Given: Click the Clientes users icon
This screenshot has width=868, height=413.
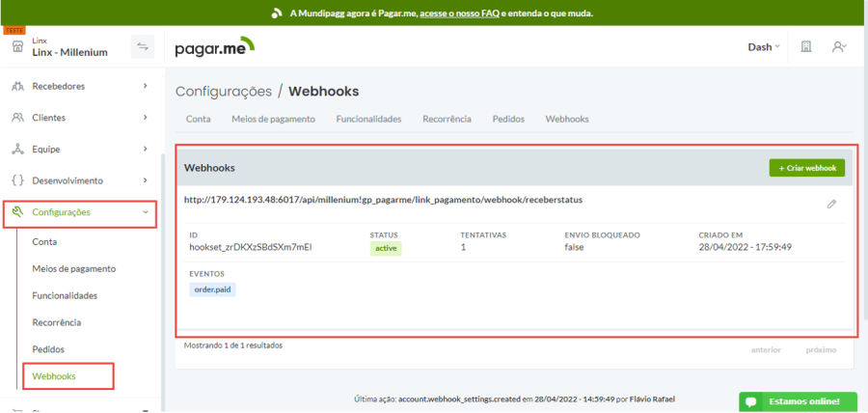Looking at the screenshot, I should (x=18, y=118).
